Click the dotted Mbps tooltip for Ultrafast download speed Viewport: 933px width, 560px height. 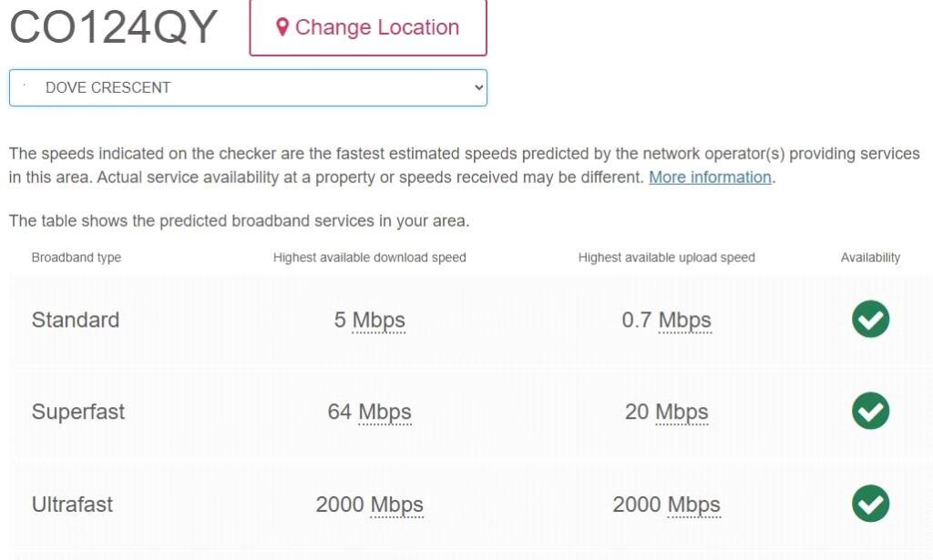396,504
